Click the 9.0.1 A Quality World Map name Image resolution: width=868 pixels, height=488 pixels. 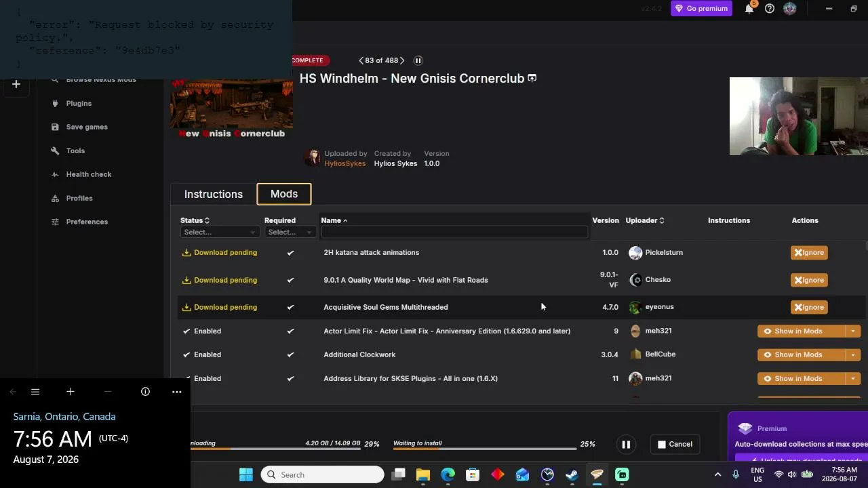coord(406,280)
